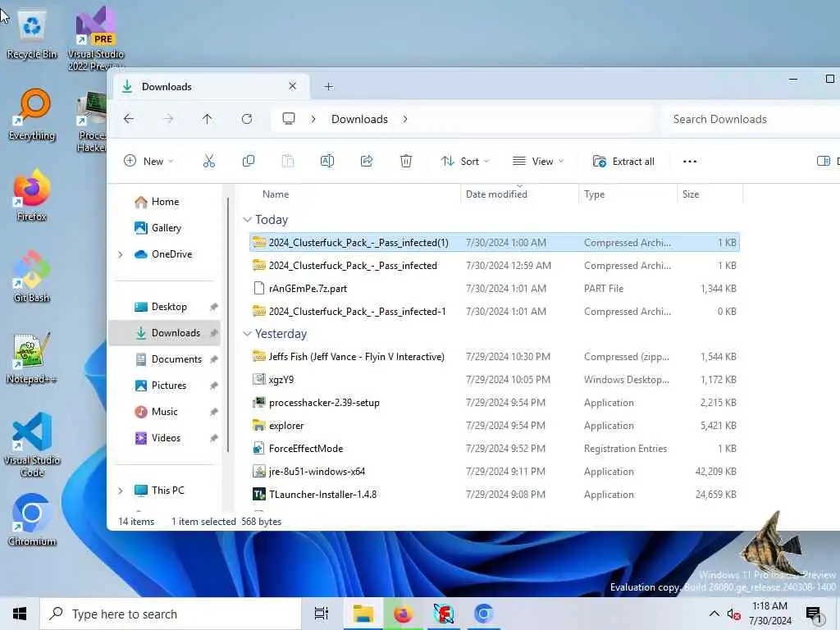The width and height of the screenshot is (840, 630).
Task: Open the notification center icon
Action: pyautogui.click(x=814, y=614)
